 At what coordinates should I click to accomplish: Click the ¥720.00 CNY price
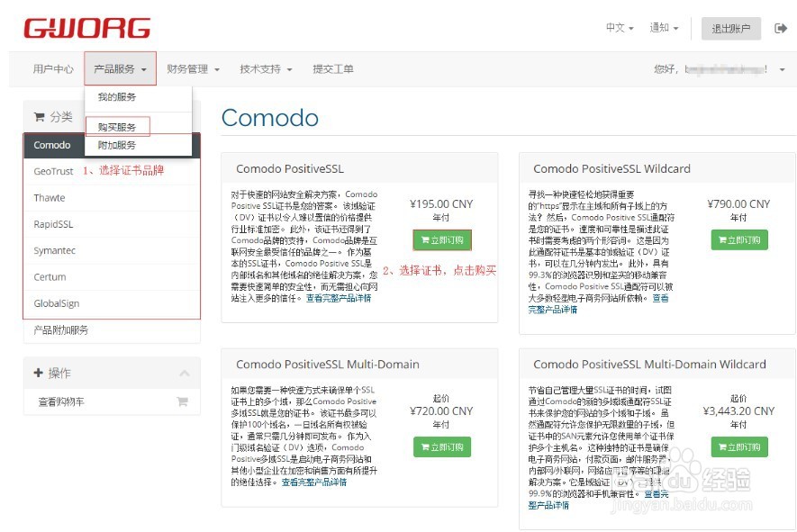tap(441, 411)
